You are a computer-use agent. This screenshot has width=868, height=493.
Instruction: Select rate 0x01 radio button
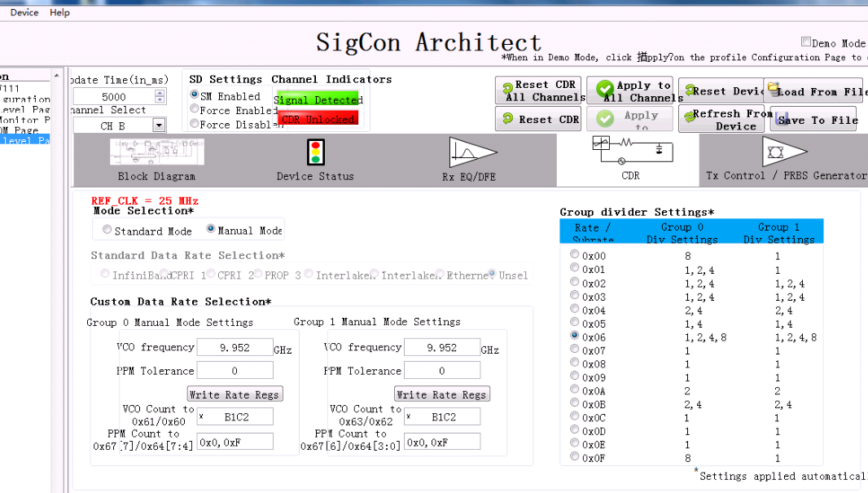(575, 267)
